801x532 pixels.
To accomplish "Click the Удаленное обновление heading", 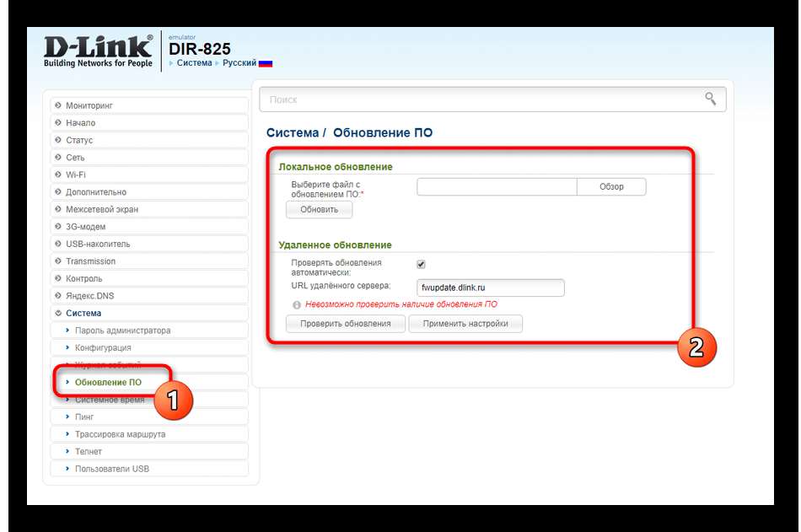I will coord(335,245).
